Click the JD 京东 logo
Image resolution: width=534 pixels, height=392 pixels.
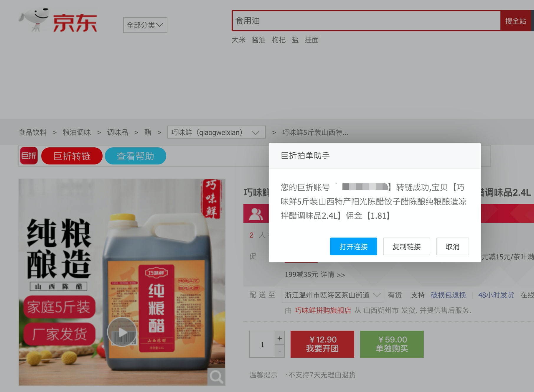pyautogui.click(x=58, y=20)
